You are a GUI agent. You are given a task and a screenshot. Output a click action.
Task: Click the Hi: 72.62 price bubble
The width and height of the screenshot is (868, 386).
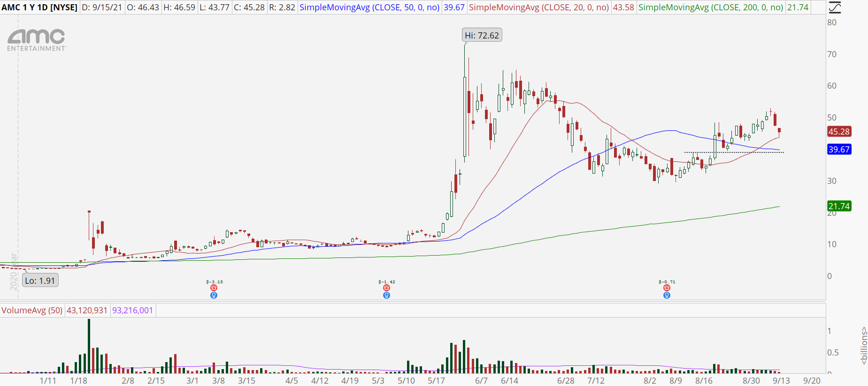coord(482,35)
